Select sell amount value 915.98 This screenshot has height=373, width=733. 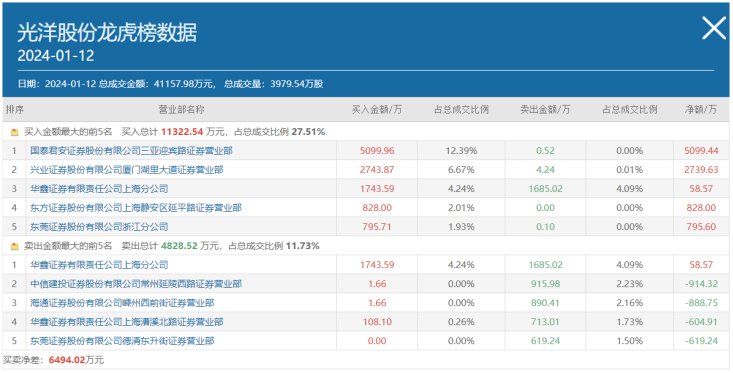pos(545,284)
